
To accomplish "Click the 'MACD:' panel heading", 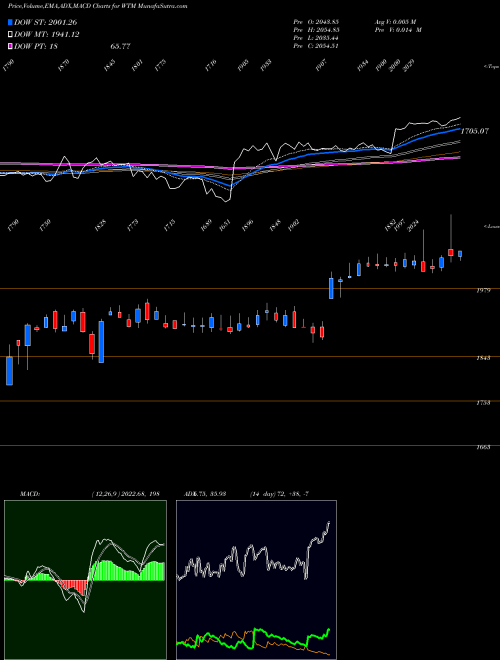I will 30,494.
